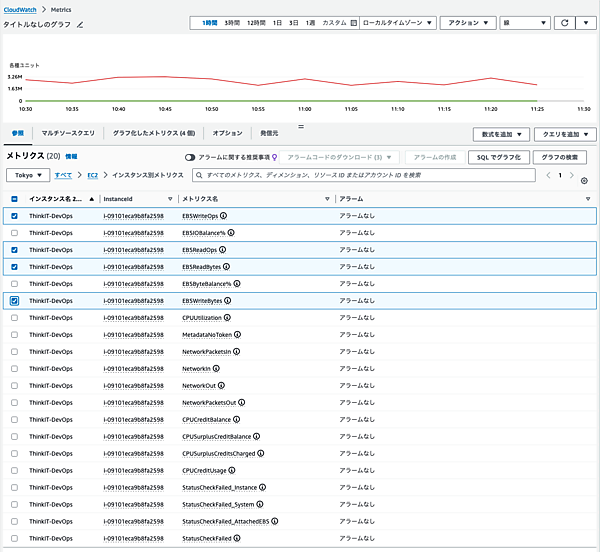Screen dimensions: 600x552
Task: Switch to the マルチソースクエリ tab
Action: click(68, 133)
